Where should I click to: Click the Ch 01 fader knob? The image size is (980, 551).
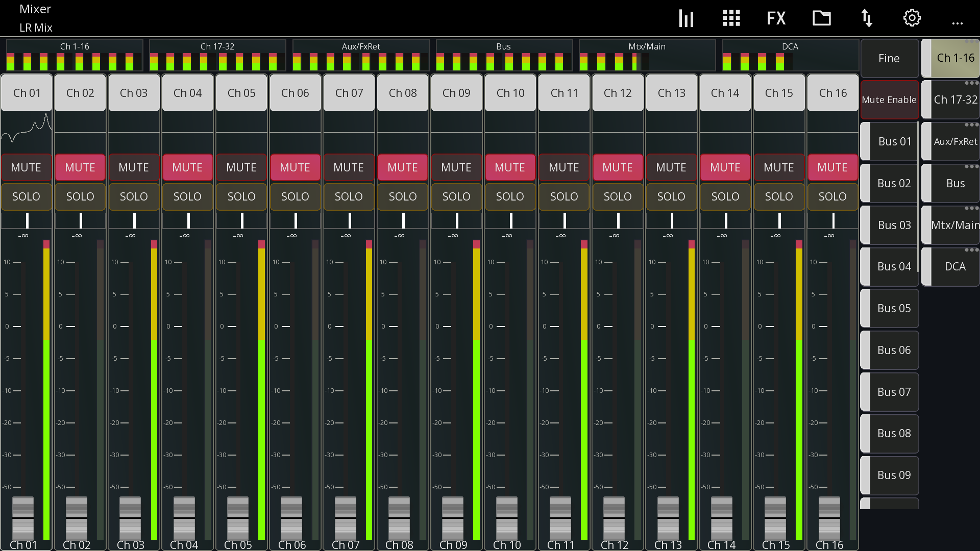point(23,518)
